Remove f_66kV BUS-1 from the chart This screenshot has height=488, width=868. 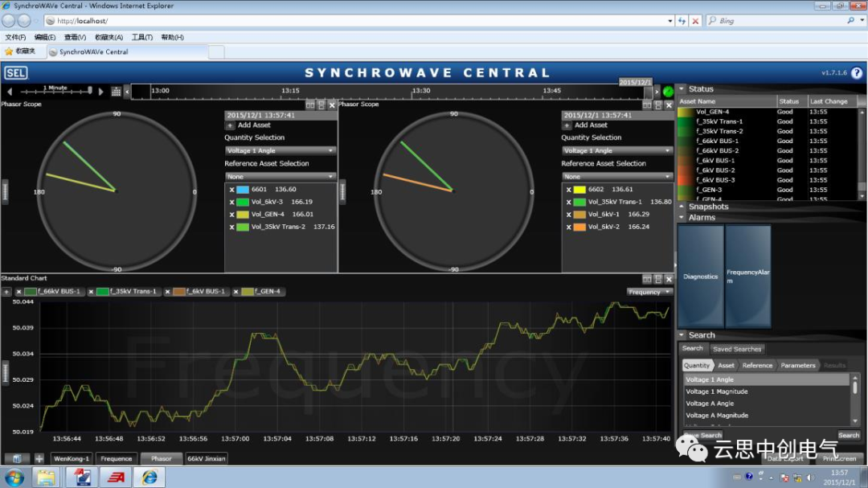tap(18, 291)
